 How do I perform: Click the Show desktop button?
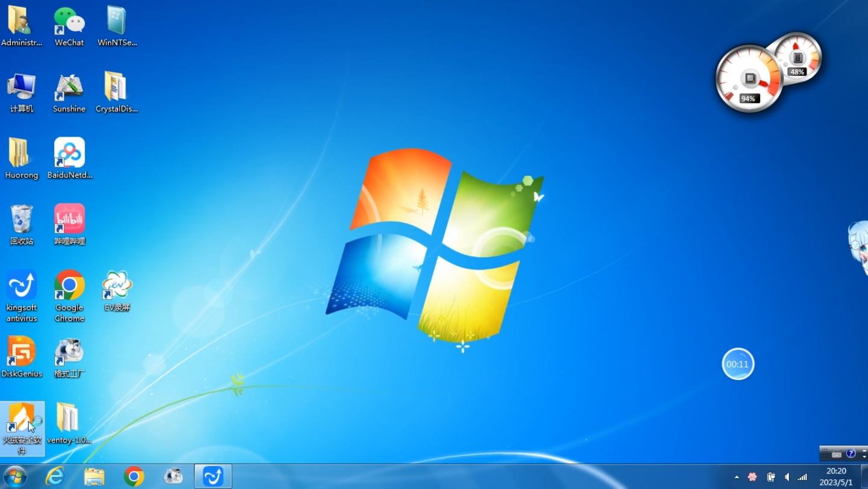click(864, 477)
